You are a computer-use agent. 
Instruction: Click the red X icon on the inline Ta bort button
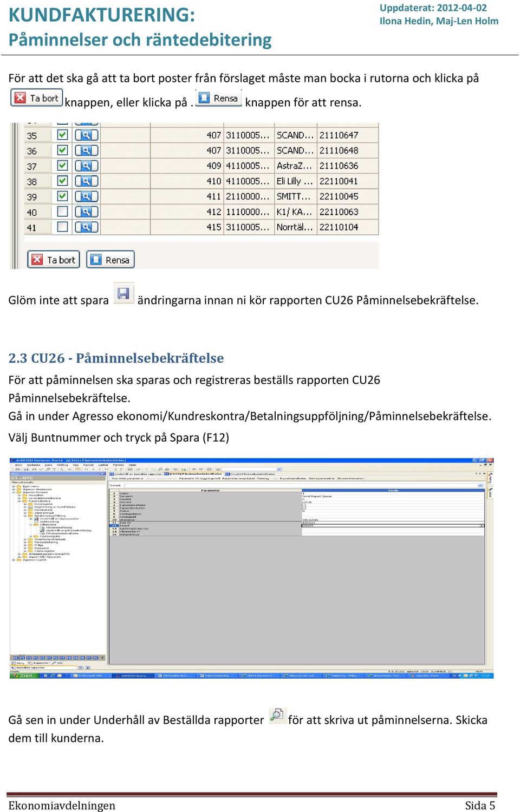pos(20,98)
